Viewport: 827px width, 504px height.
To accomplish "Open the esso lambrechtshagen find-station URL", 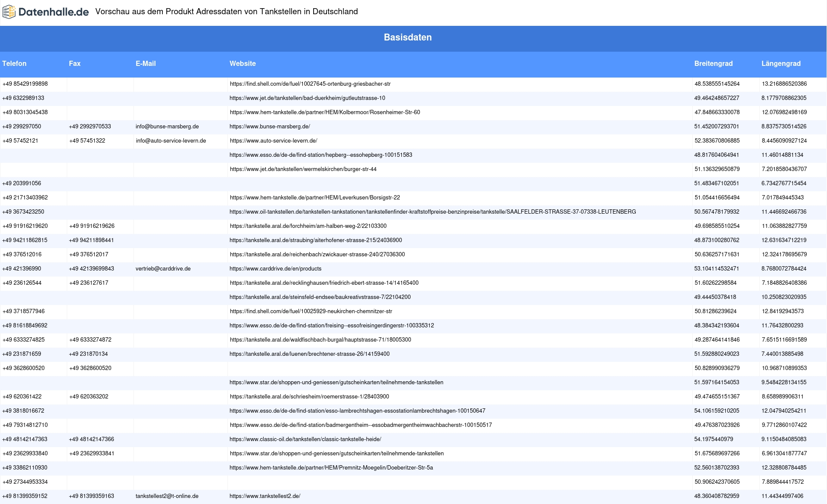I will click(358, 411).
